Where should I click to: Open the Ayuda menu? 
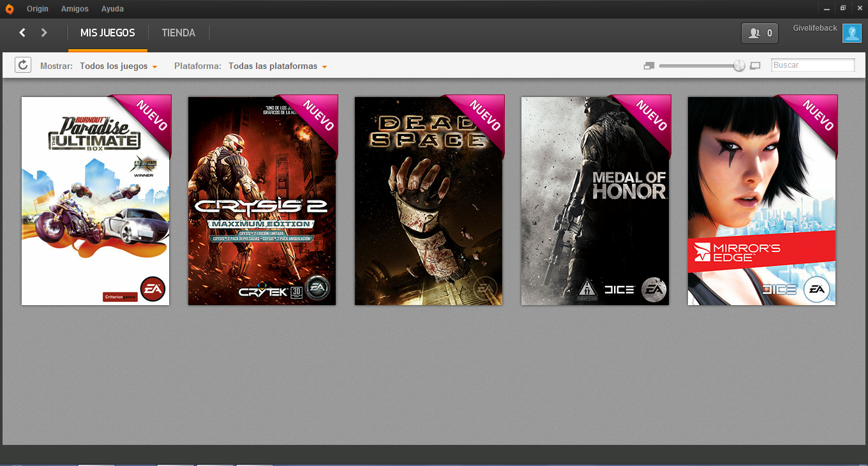pos(112,9)
